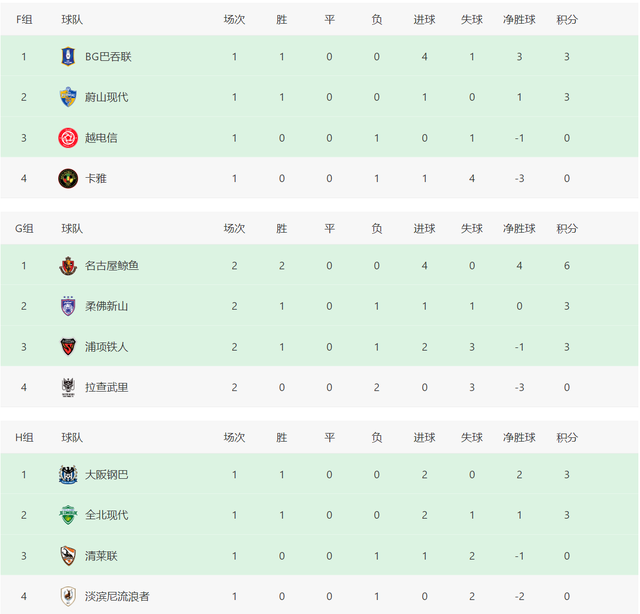Click the 积分 column header in G组
Screen dimensions: 640x614
[x=567, y=228]
